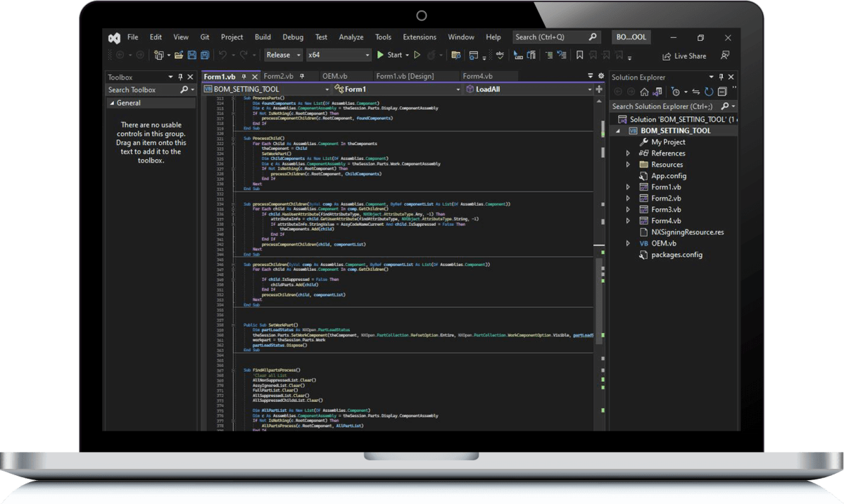Viewport: 844px width, 504px height.
Task: Click the search magnifier in title search
Action: (593, 37)
